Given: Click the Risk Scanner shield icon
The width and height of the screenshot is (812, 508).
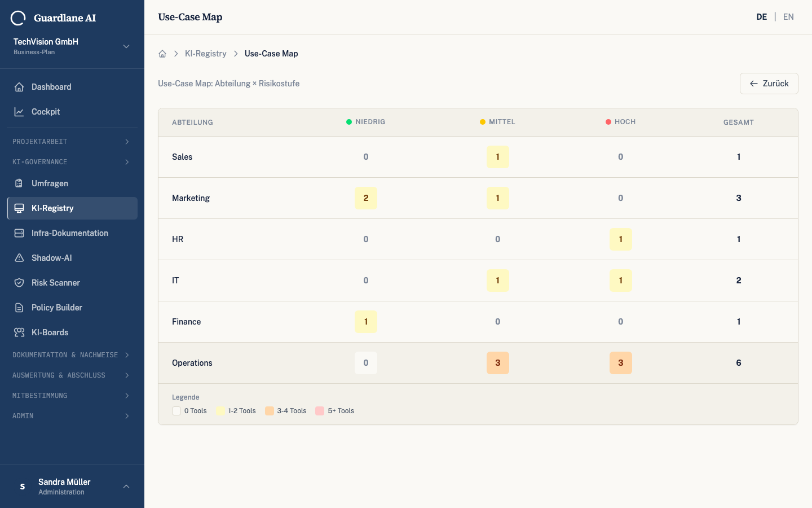Looking at the screenshot, I should coord(19,283).
